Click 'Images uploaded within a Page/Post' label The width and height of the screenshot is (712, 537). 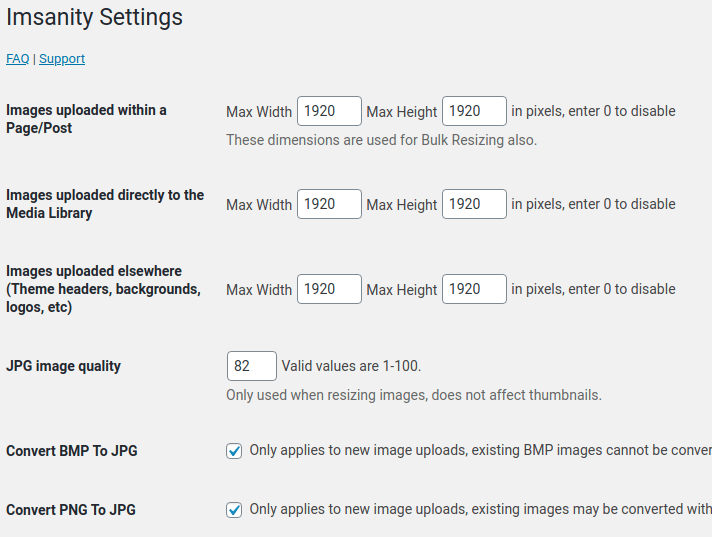pos(86,119)
